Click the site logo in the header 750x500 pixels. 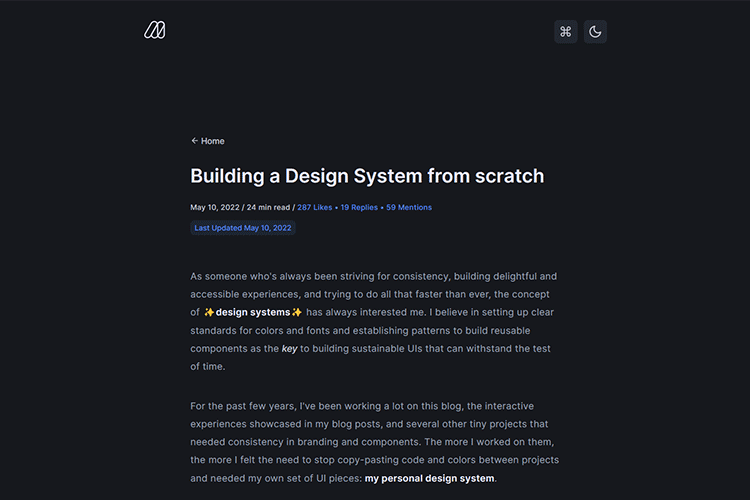tap(154, 31)
